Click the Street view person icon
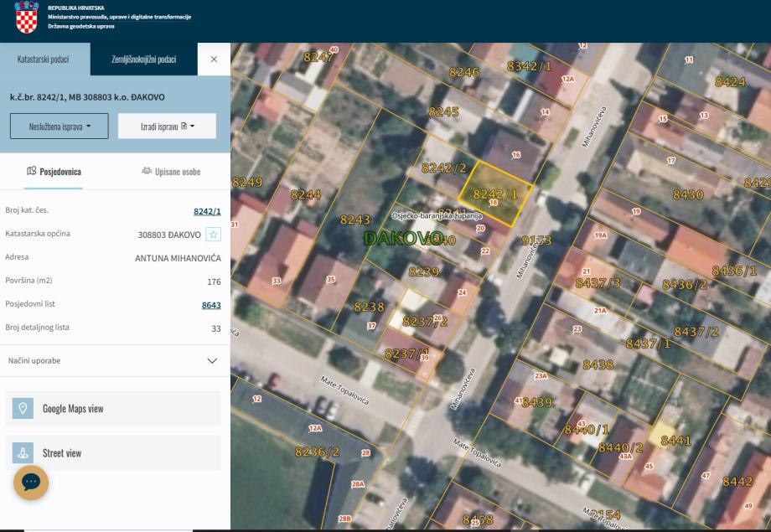This screenshot has width=771, height=532. coord(23,453)
